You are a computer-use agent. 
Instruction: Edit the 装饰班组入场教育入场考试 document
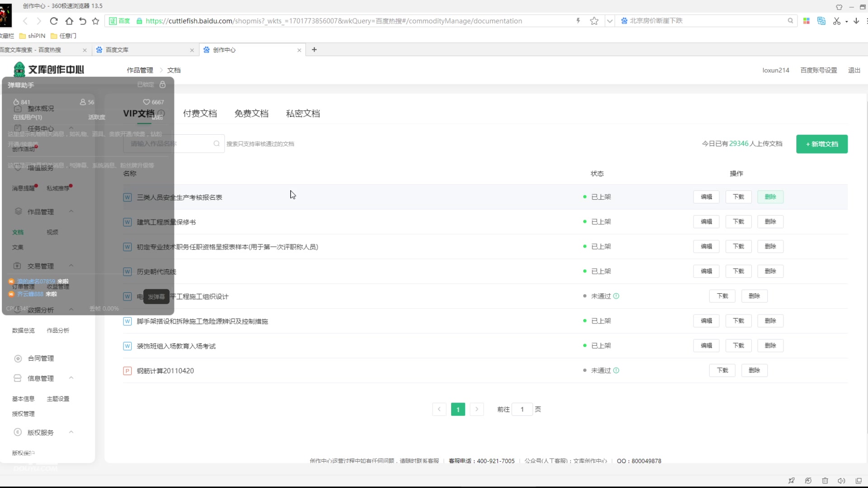coord(706,346)
